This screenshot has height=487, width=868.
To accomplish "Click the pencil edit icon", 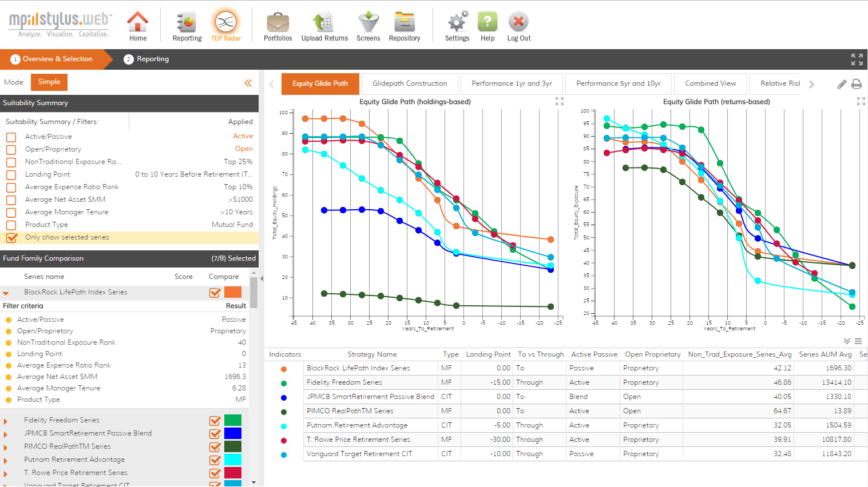I will tap(842, 85).
